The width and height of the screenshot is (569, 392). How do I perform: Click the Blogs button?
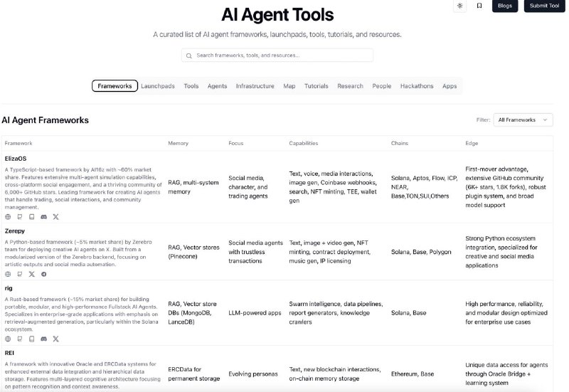tap(505, 6)
